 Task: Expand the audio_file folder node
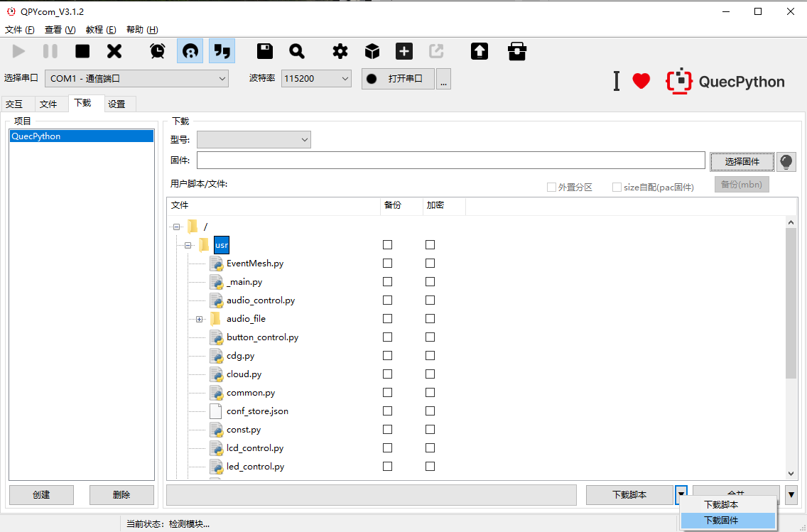[199, 319]
